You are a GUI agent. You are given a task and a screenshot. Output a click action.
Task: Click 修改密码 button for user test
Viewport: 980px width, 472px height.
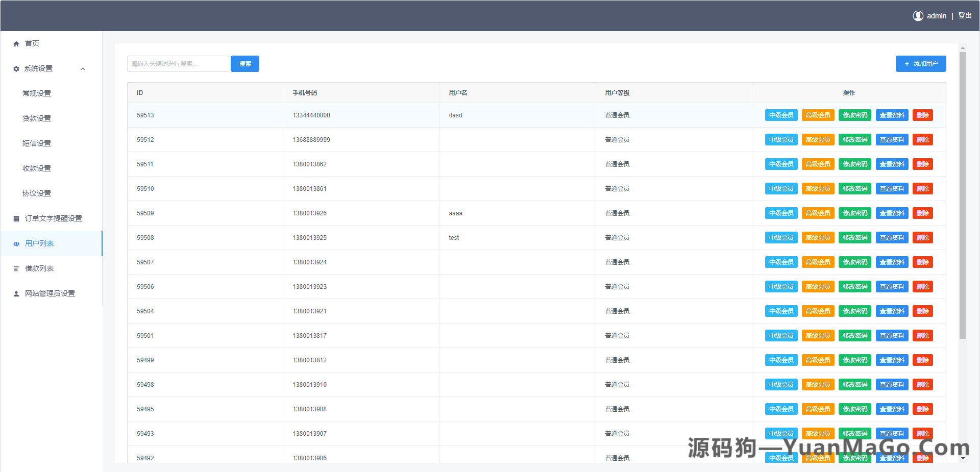point(854,237)
